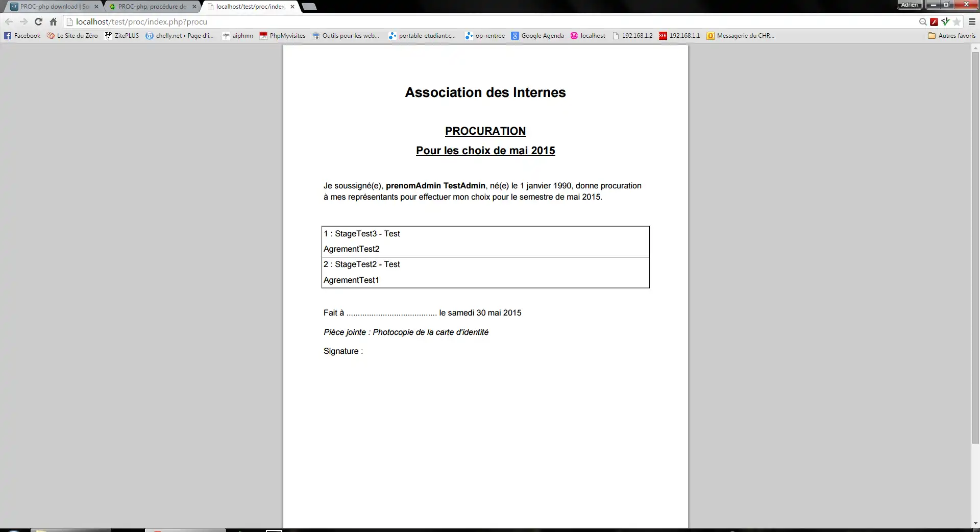Bookmark this page with the star icon

(957, 21)
